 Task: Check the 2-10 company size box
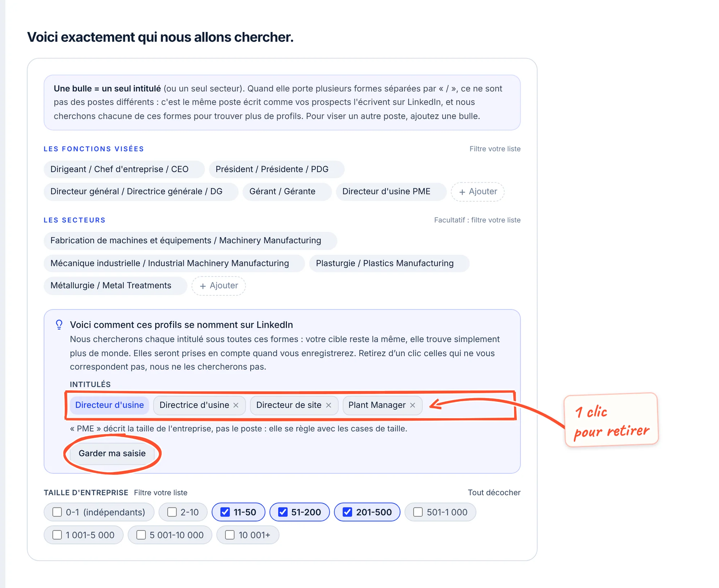(172, 512)
